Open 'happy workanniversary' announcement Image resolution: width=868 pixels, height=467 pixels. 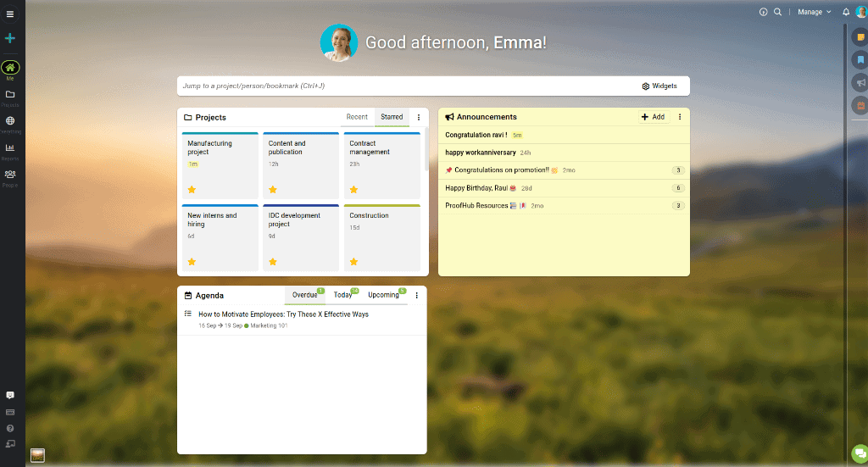481,153
